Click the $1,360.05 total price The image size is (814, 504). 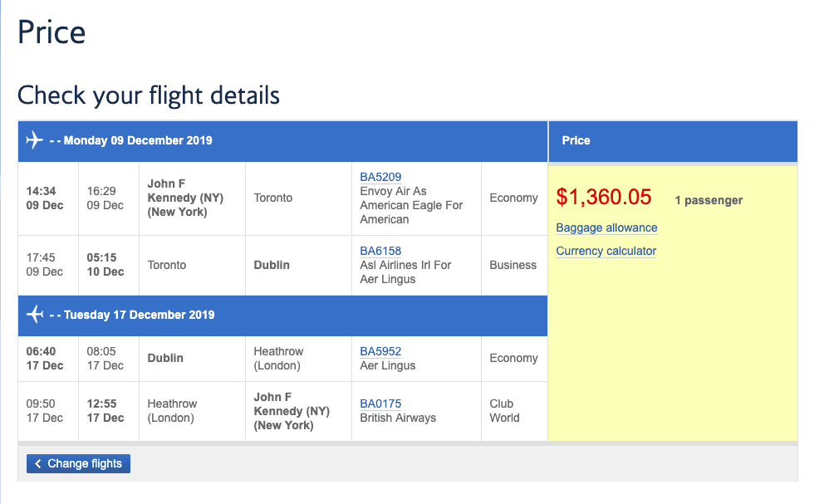604,197
